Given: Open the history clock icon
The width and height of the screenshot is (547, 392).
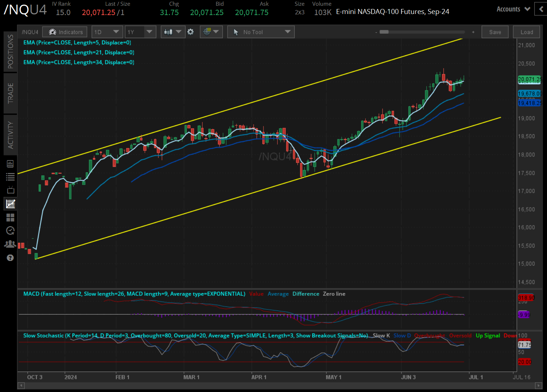Looking at the screenshot, I should pyautogui.click(x=10, y=230).
